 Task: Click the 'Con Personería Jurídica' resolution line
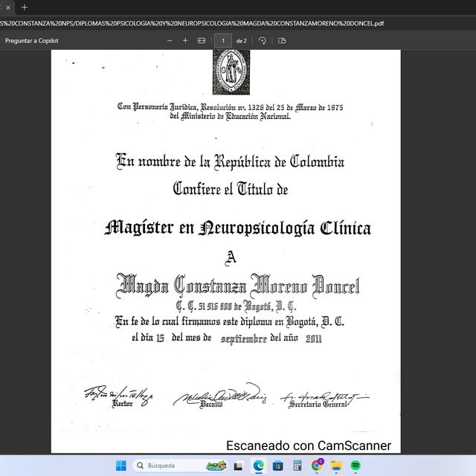(230, 107)
